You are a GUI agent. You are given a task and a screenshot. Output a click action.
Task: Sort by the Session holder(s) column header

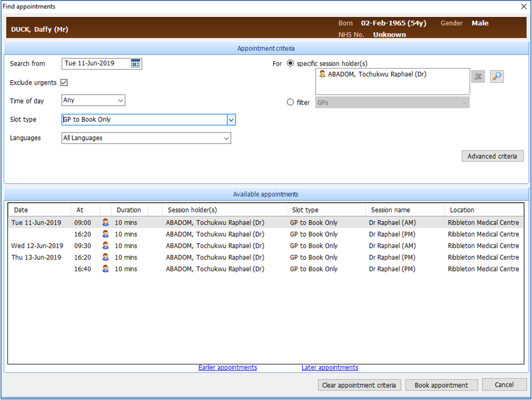click(x=224, y=210)
